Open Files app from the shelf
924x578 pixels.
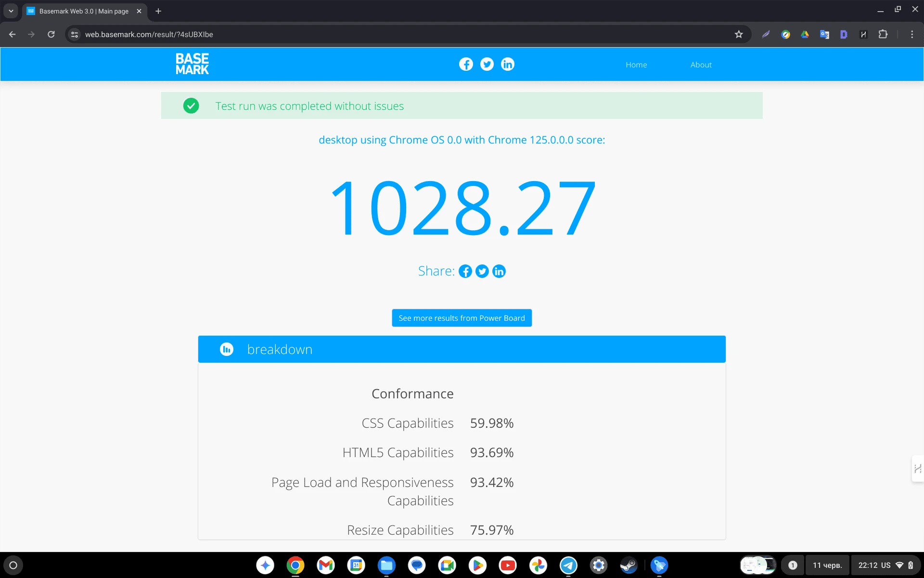pyautogui.click(x=386, y=565)
